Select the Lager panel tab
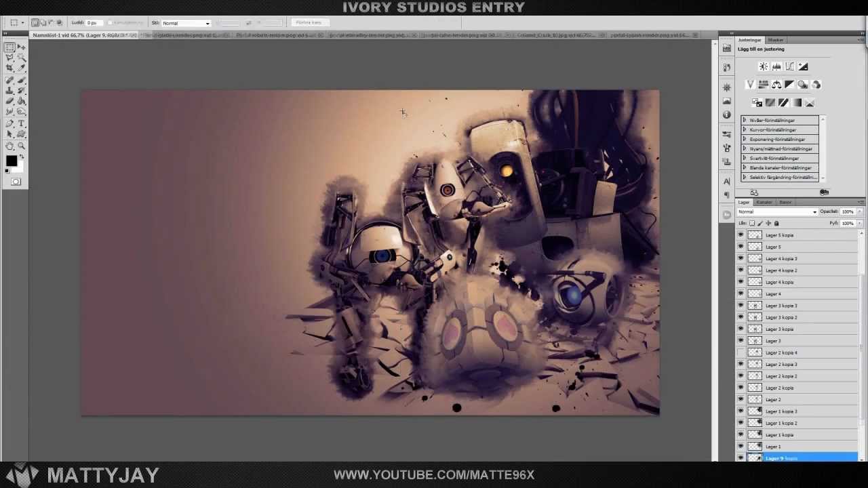The height and width of the screenshot is (488, 868). point(744,202)
